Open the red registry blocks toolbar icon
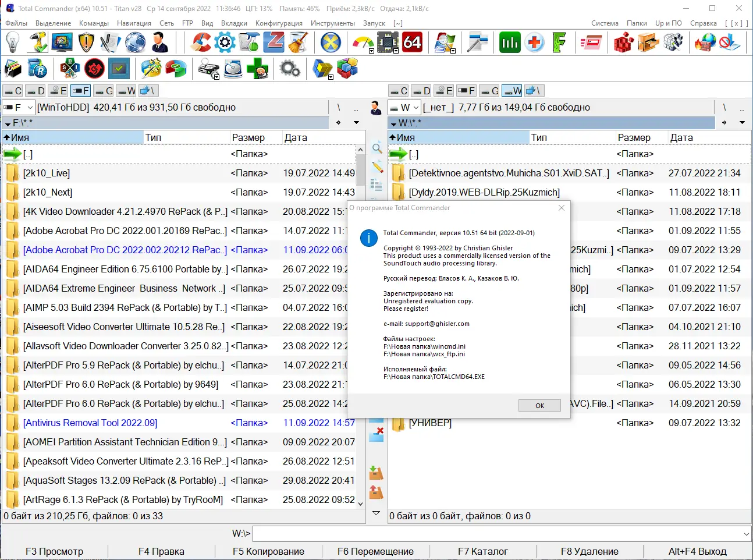The width and height of the screenshot is (753, 560). [x=623, y=42]
